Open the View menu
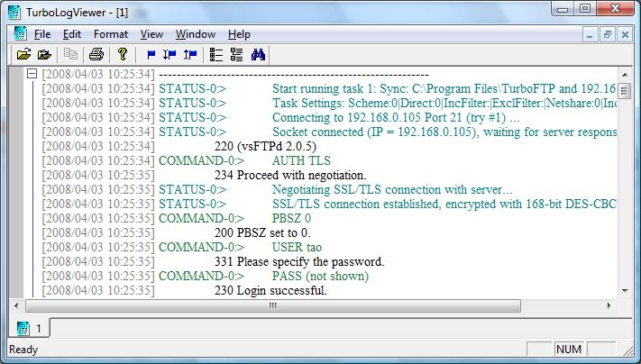 151,34
